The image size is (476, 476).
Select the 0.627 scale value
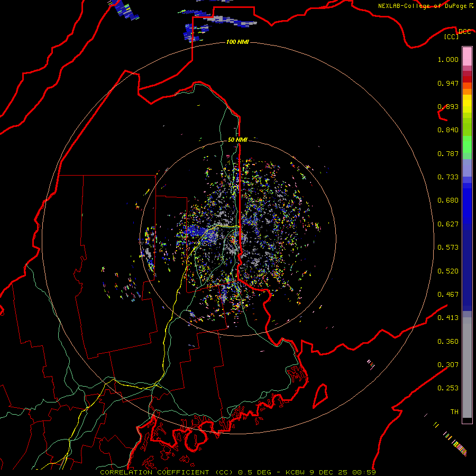tap(448, 224)
